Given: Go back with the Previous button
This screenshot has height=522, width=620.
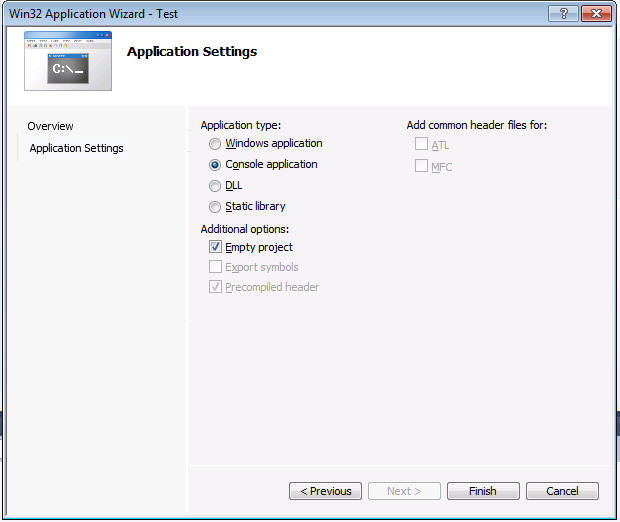Looking at the screenshot, I should pyautogui.click(x=325, y=491).
